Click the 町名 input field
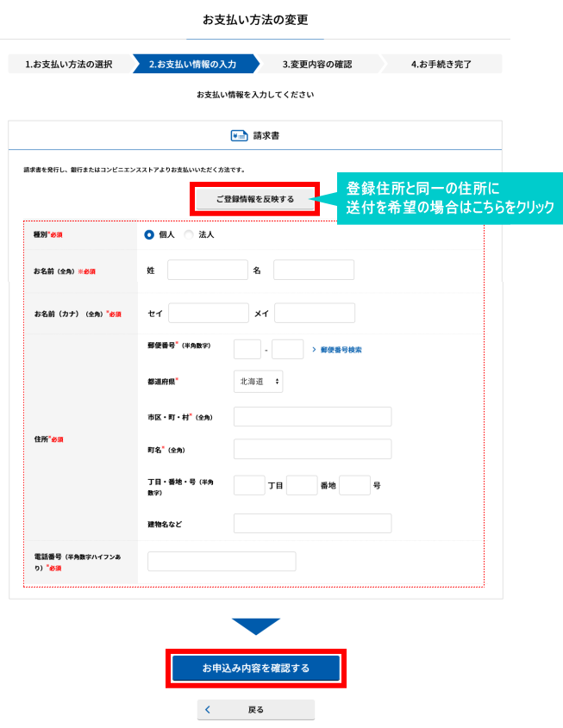Image resolution: width=563 pixels, height=728 pixels. point(313,449)
